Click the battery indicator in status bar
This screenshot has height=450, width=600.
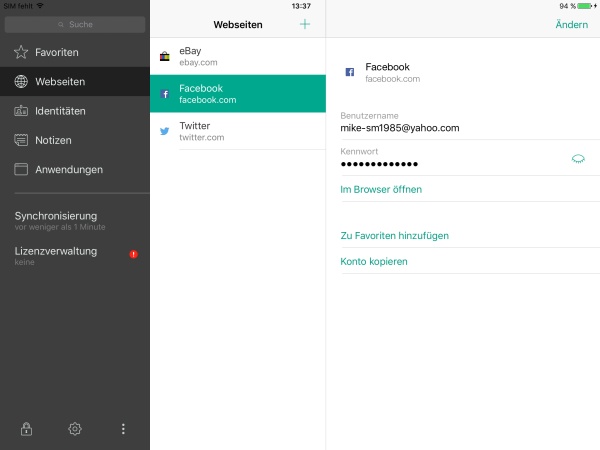pos(587,6)
